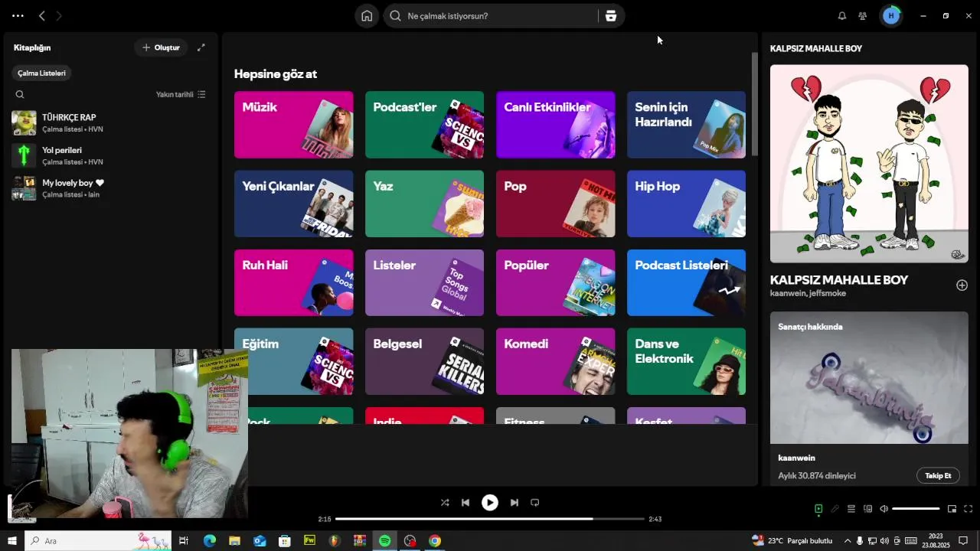Open the Friend Activity icon

point(863,16)
